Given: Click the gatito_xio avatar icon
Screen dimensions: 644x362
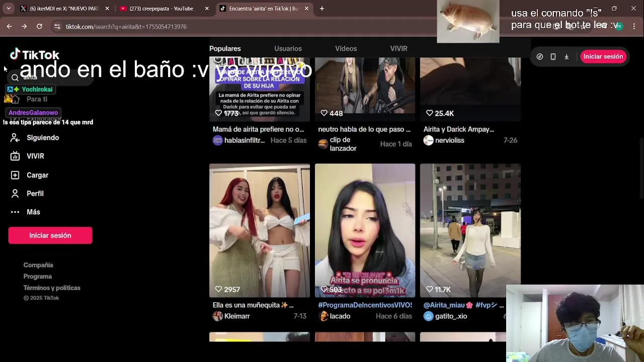Looking at the screenshot, I should pos(428,316).
